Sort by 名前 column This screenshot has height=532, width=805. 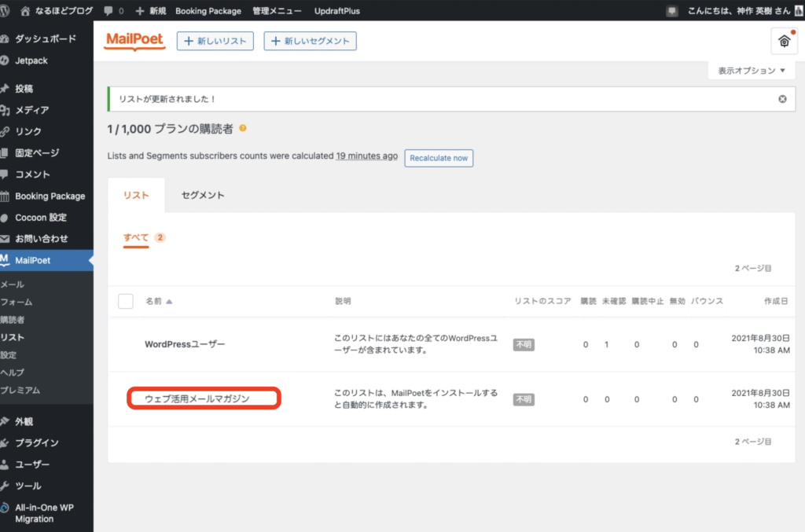[x=159, y=301]
